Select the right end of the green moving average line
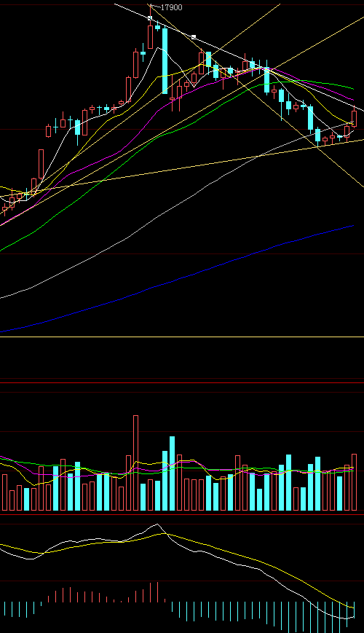Image resolution: width=364 pixels, height=633 pixels. (x=352, y=88)
